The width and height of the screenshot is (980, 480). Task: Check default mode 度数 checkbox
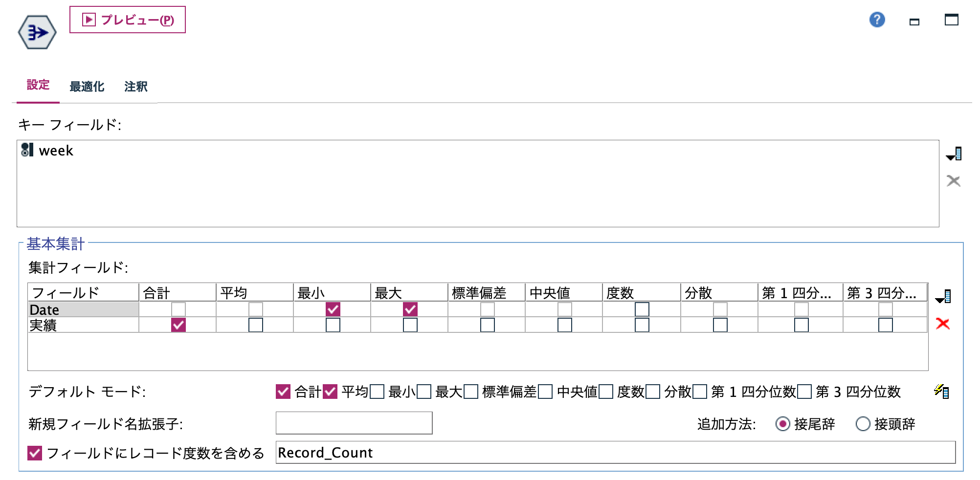606,392
